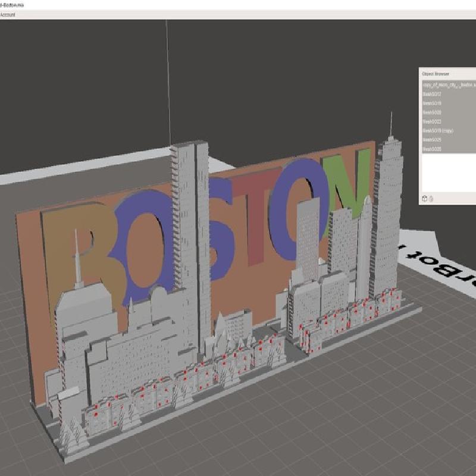The width and height of the screenshot is (476, 476).
Task: Open the Account menu
Action: pos(7,14)
